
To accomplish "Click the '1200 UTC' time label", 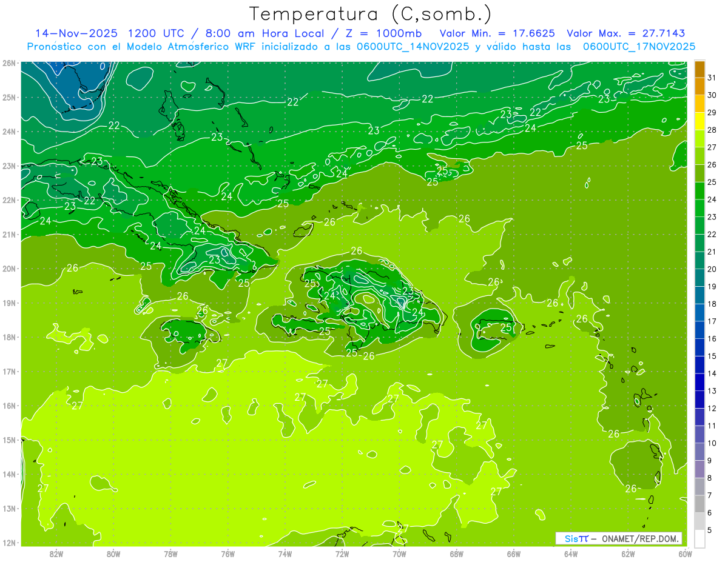I will pos(155,33).
